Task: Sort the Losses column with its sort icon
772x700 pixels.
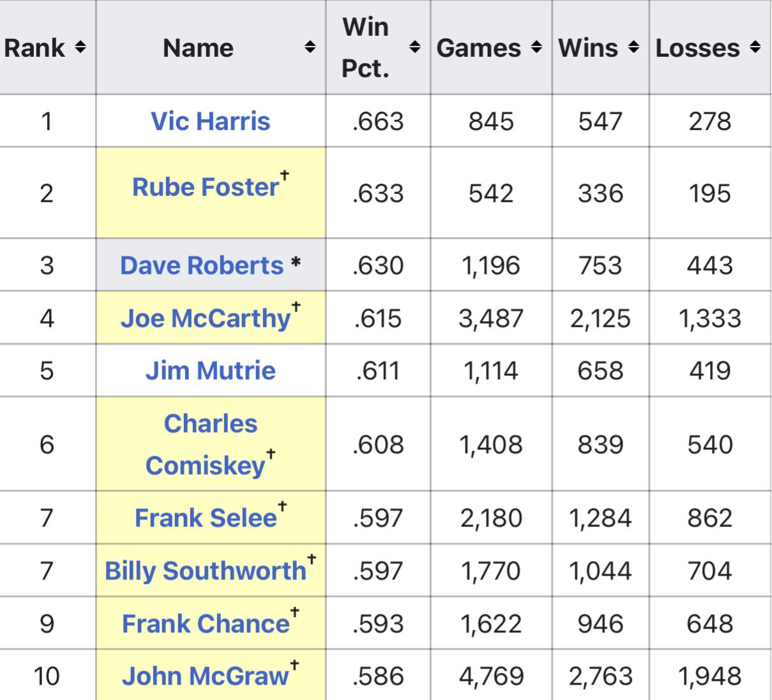Action: click(x=755, y=47)
